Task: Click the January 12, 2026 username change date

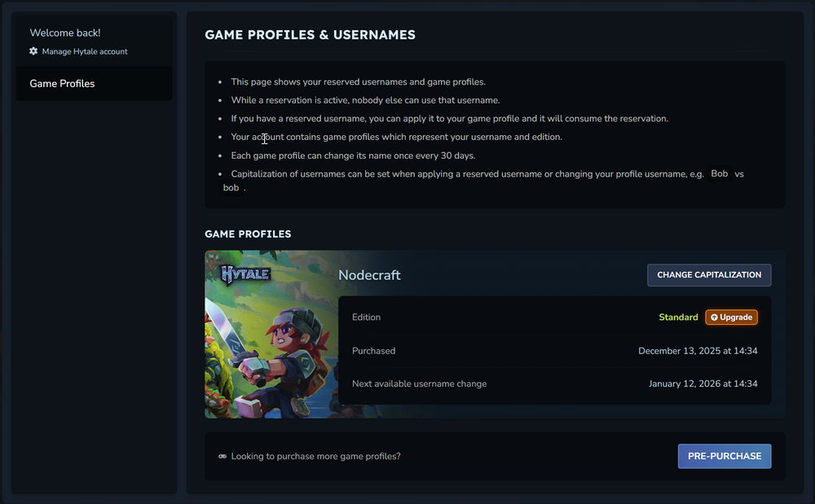Action: [x=703, y=383]
